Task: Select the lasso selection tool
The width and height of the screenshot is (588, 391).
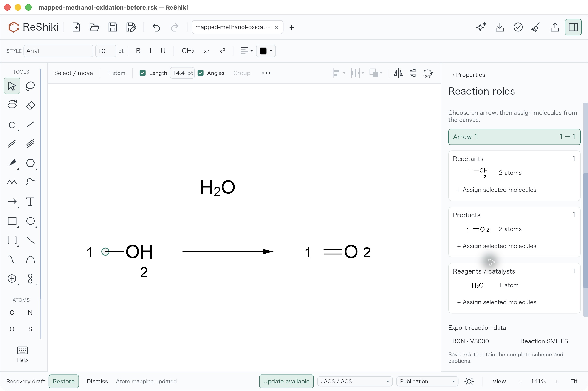Action: [30, 86]
